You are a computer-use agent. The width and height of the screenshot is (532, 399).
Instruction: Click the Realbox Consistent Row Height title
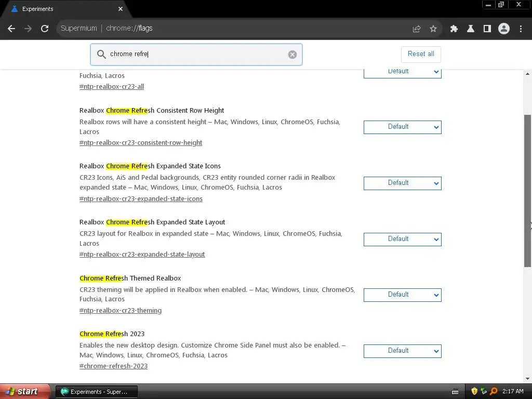click(x=152, y=111)
